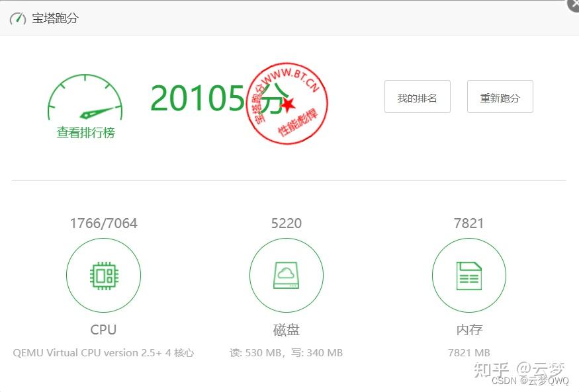
Task: Click the 内存 memory document icon
Action: tap(469, 276)
